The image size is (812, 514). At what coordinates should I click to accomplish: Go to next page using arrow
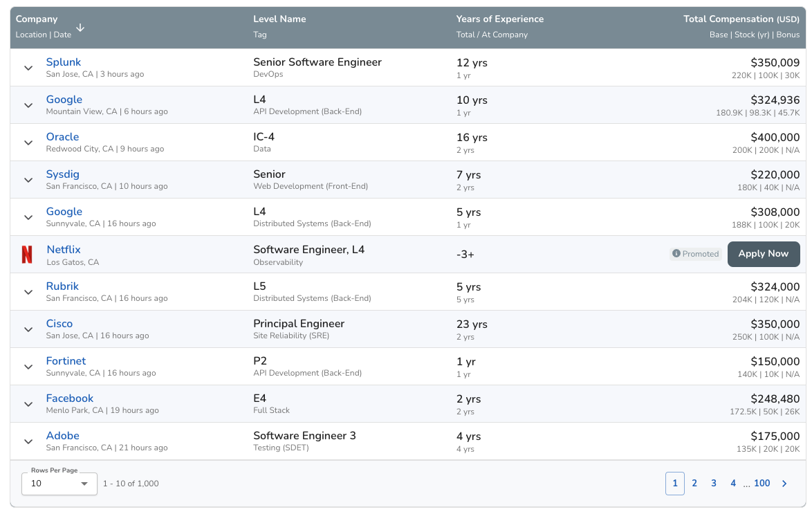click(x=784, y=484)
